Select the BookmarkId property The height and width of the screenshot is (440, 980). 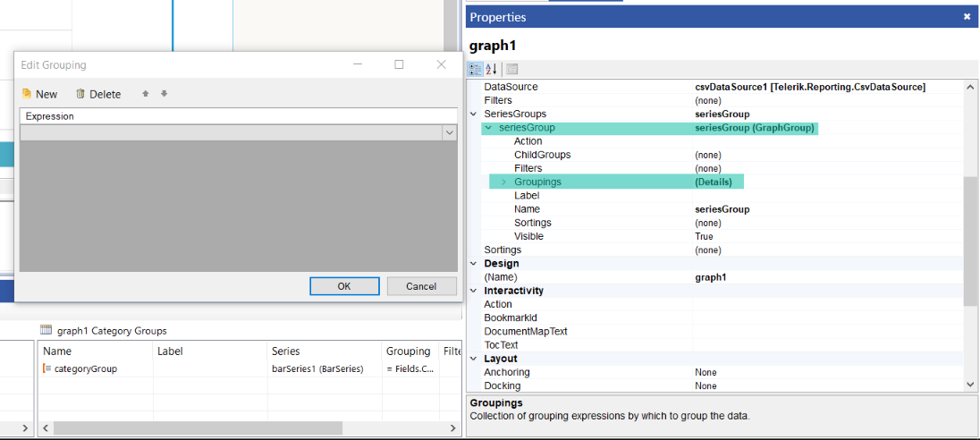click(511, 317)
